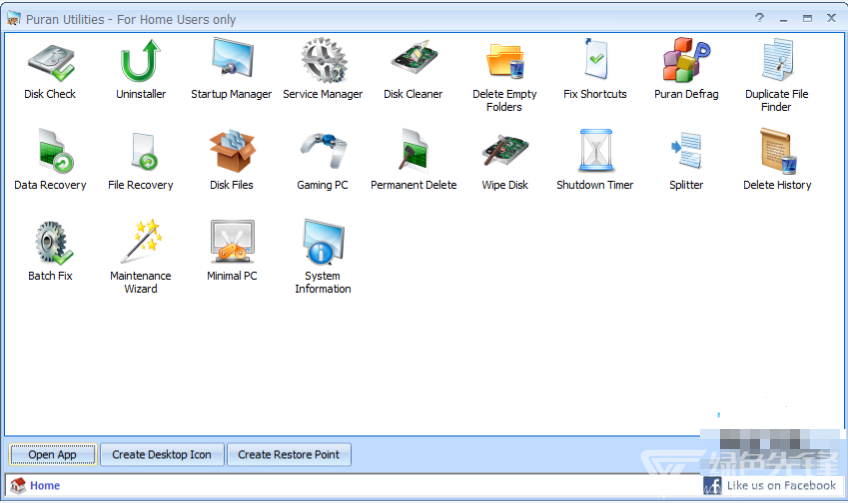This screenshot has width=848, height=503.
Task: Select Duplicate File Finder icon
Action: point(777,59)
